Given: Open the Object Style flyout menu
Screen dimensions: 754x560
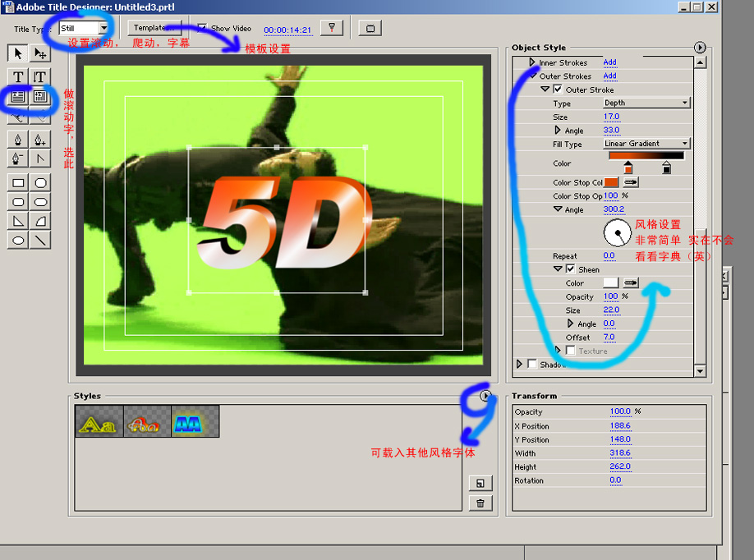Looking at the screenshot, I should 700,47.
